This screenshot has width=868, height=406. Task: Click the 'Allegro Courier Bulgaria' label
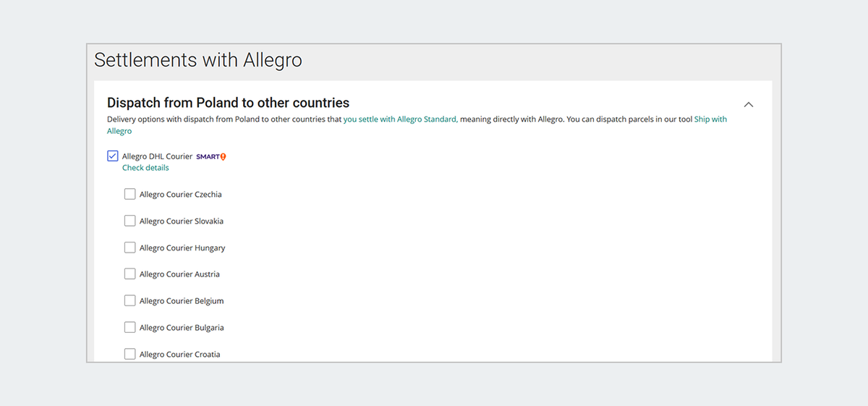pos(182,328)
